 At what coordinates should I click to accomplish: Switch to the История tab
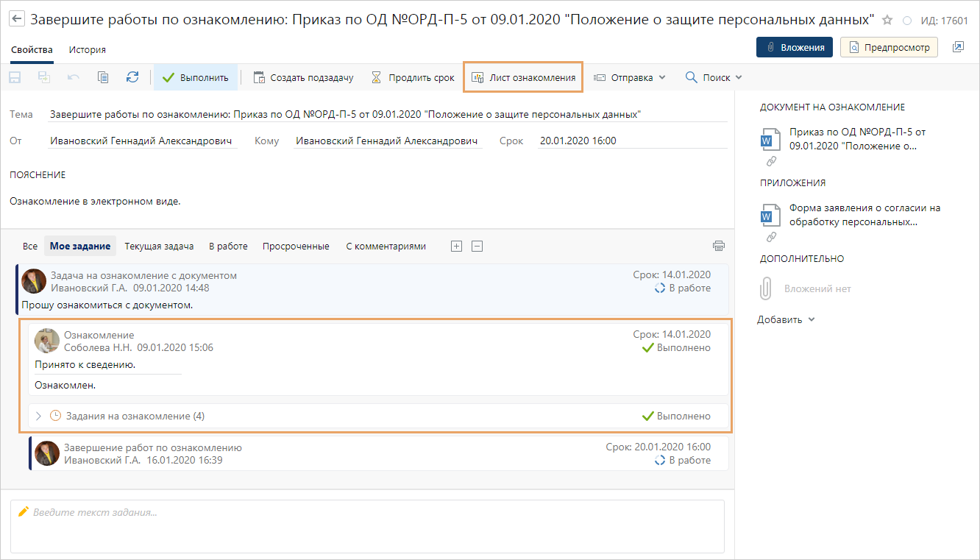coord(87,50)
